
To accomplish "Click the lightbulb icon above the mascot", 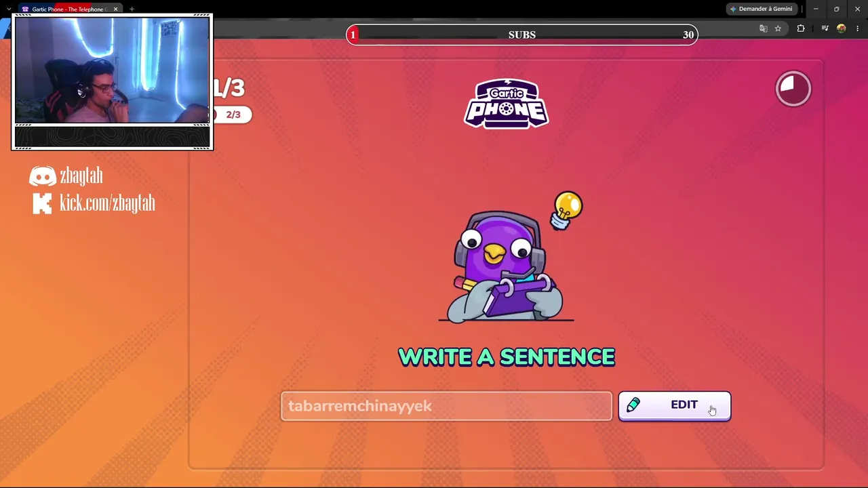I will [x=567, y=210].
